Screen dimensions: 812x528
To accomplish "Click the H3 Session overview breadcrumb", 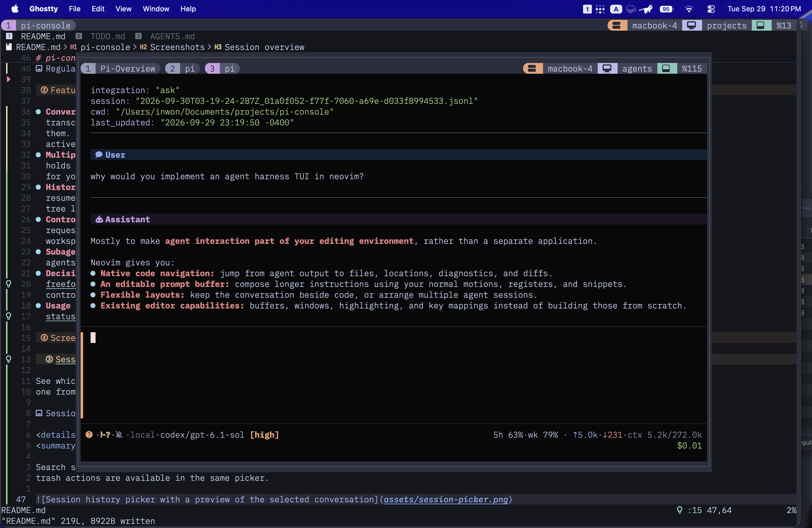I will click(259, 47).
